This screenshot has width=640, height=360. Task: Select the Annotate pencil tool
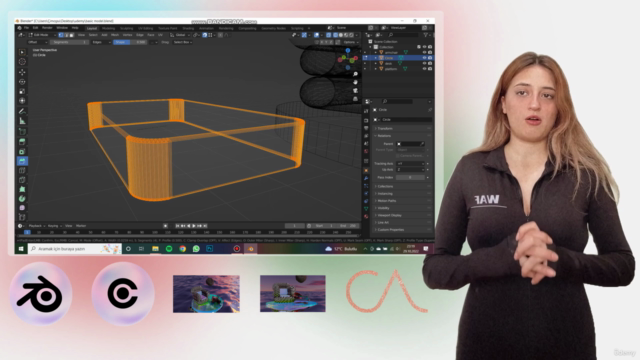(22, 111)
